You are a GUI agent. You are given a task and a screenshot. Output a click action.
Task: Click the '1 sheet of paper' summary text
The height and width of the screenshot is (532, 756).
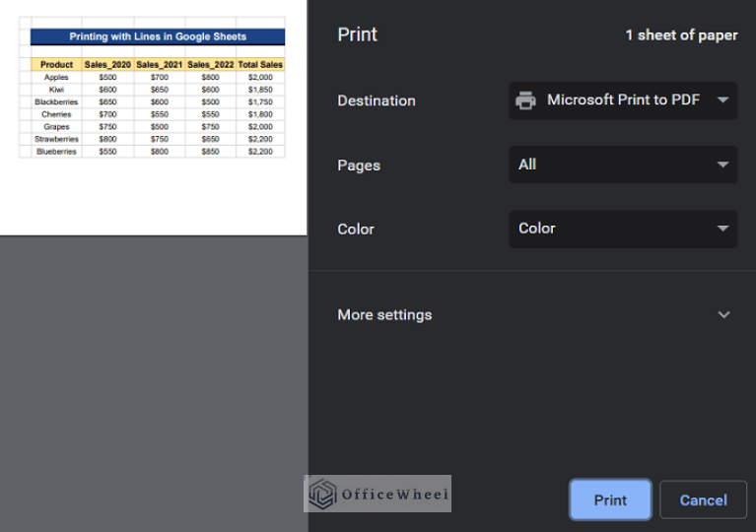click(681, 35)
